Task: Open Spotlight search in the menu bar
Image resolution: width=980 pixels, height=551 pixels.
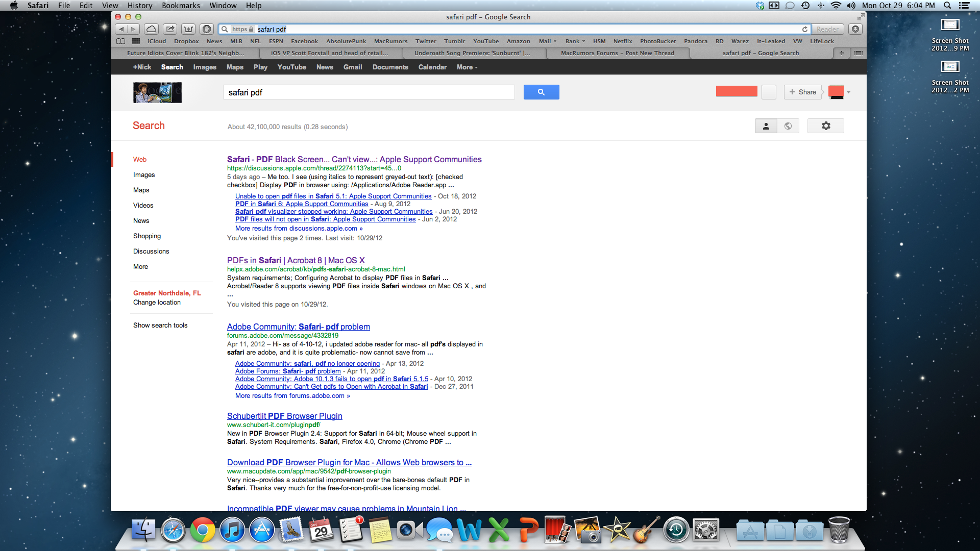Action: point(947,6)
